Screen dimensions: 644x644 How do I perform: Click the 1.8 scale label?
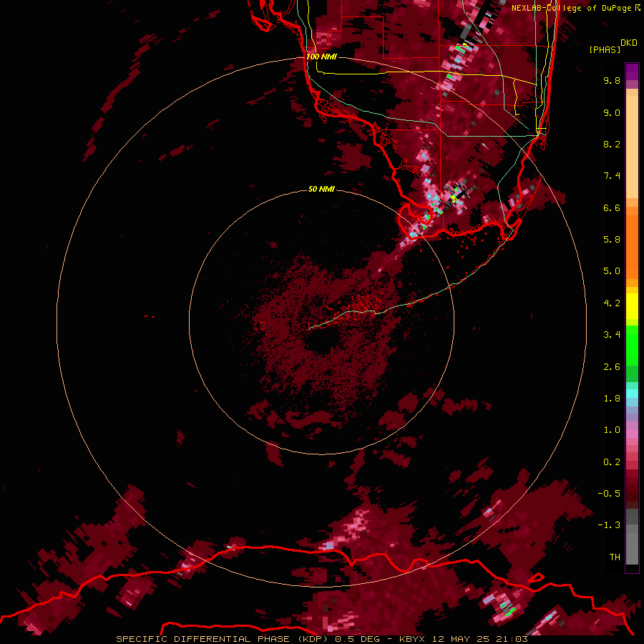pyautogui.click(x=612, y=399)
